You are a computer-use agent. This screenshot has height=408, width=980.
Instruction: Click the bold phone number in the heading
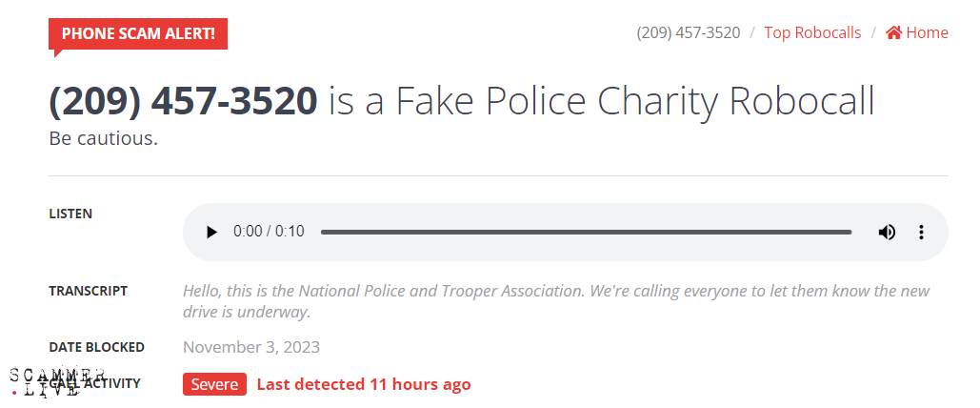pyautogui.click(x=183, y=101)
